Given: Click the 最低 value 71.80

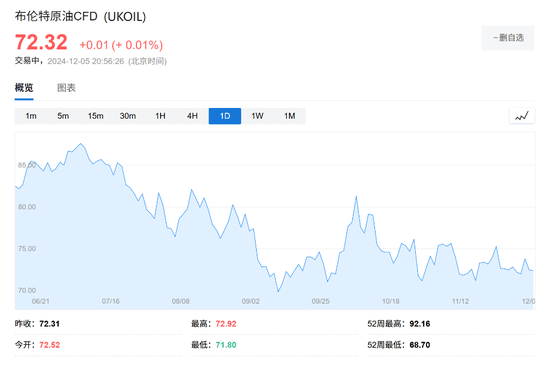Looking at the screenshot, I should 226,345.
